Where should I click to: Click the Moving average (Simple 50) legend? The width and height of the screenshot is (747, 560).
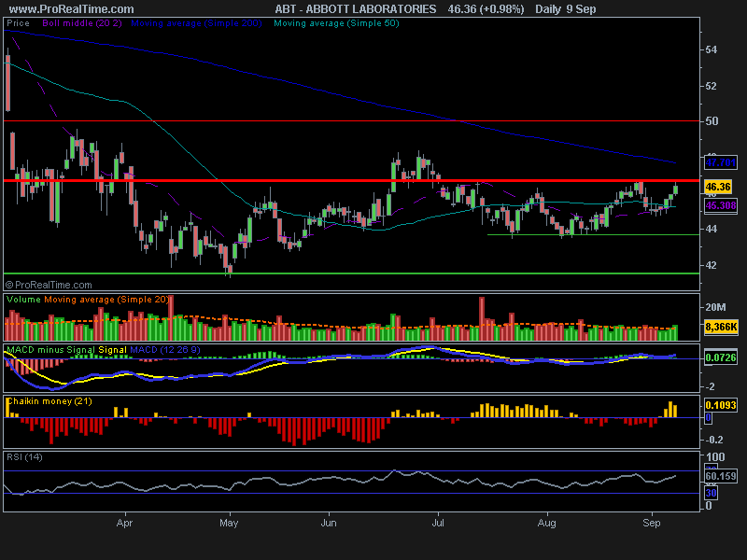coord(336,23)
